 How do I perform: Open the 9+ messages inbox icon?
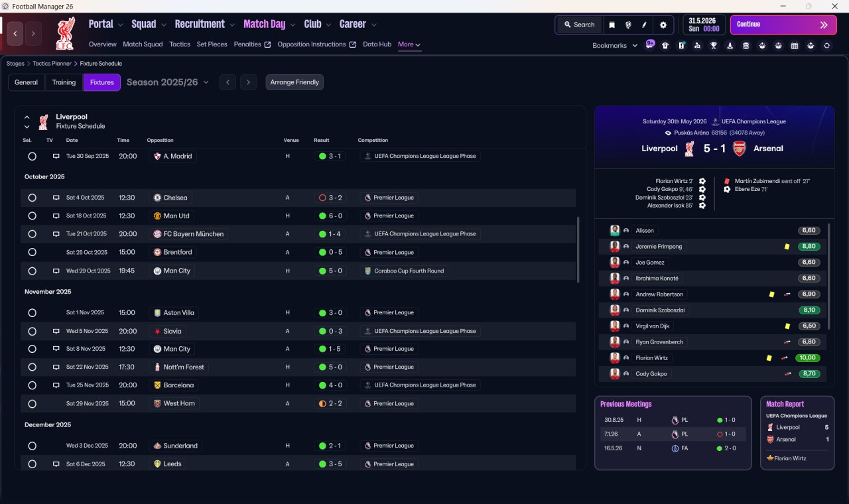650,44
